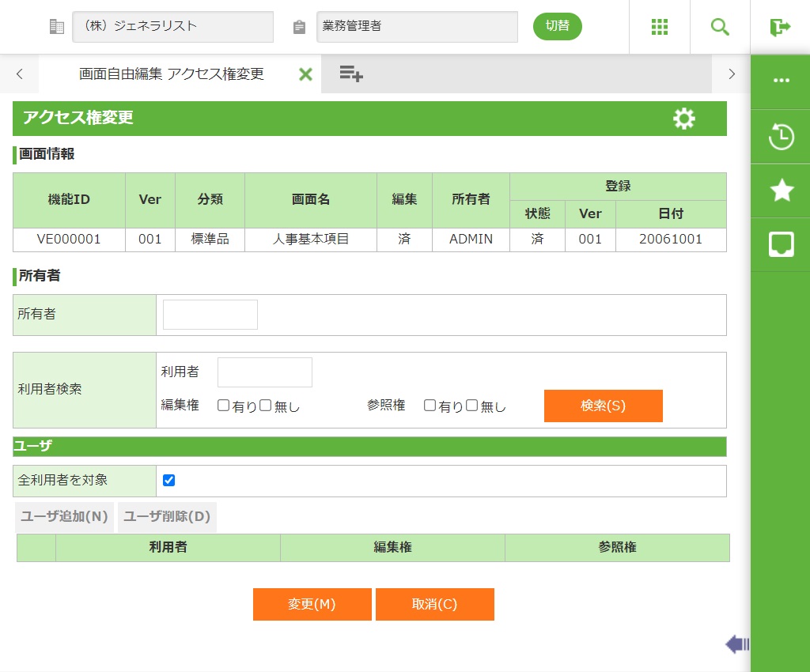The height and width of the screenshot is (672, 810).
Task: Uncheck the 全利用者を対象 checkbox
Action: pos(168,481)
